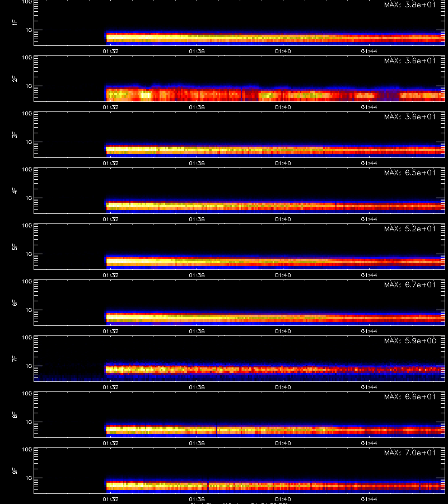This screenshot has width=448, height=504.
Task: Click inside the 4F spectrogram plot
Action: click(239, 190)
